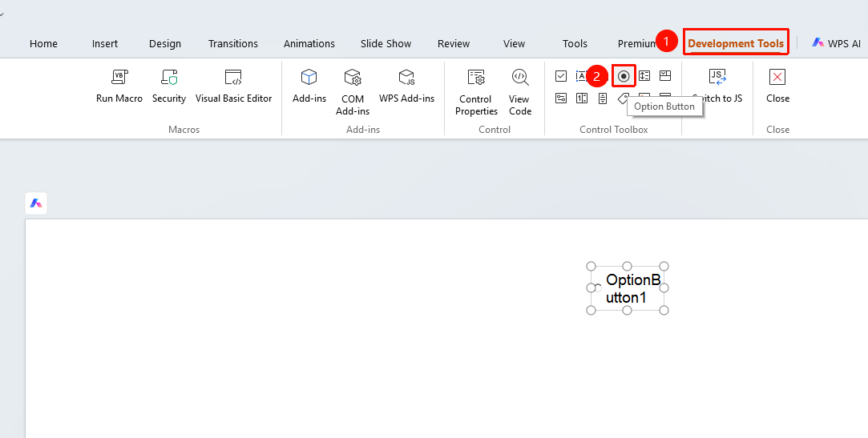Open the Slide Show tab
The image size is (868, 438).
tap(386, 43)
